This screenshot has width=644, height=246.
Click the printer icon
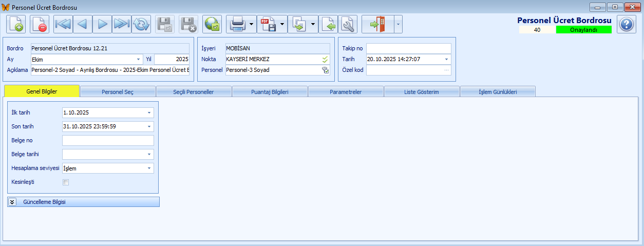(236, 24)
